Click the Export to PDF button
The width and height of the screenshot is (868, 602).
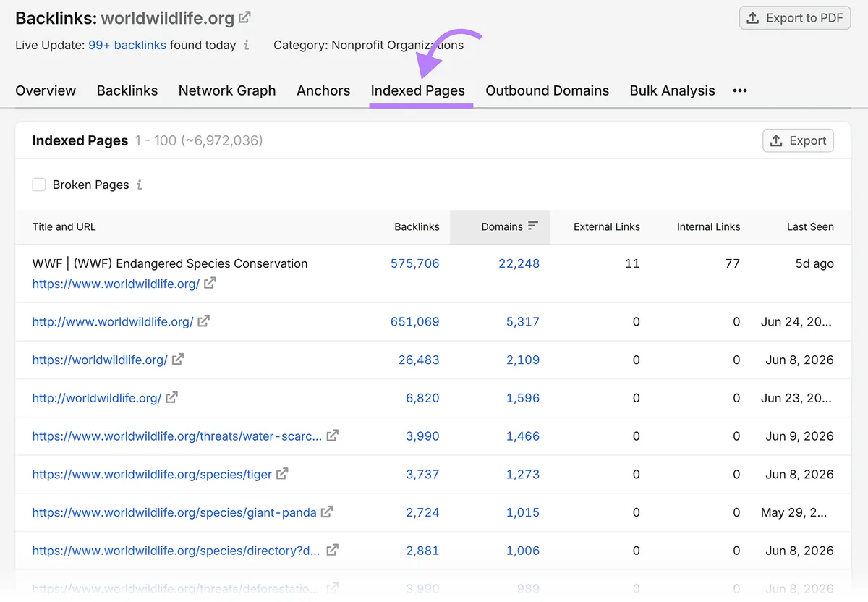point(795,18)
